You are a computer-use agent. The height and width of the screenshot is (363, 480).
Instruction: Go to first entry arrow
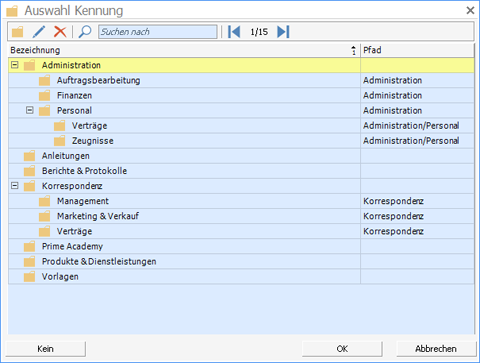click(x=234, y=32)
